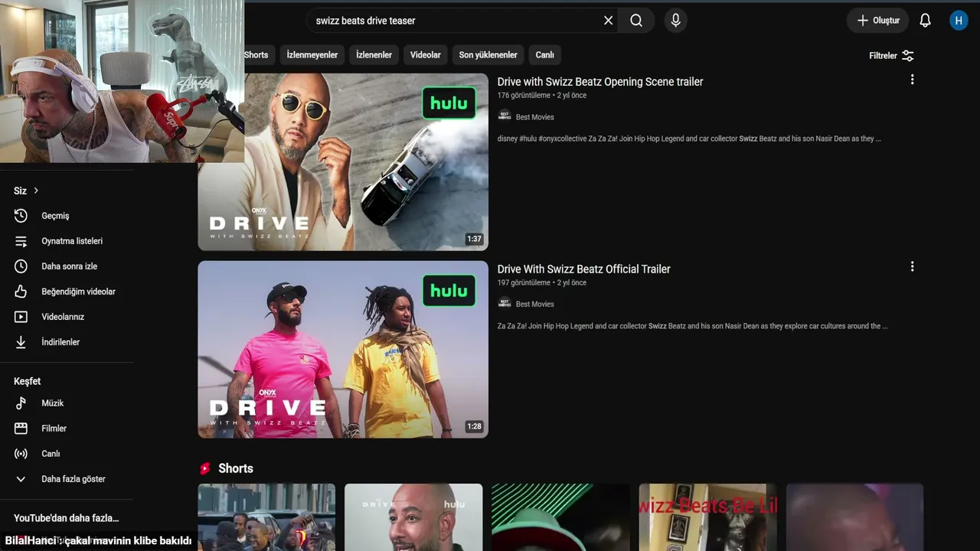Open Drive with Swizz Beatz Opening Scene trailer title

pos(600,82)
